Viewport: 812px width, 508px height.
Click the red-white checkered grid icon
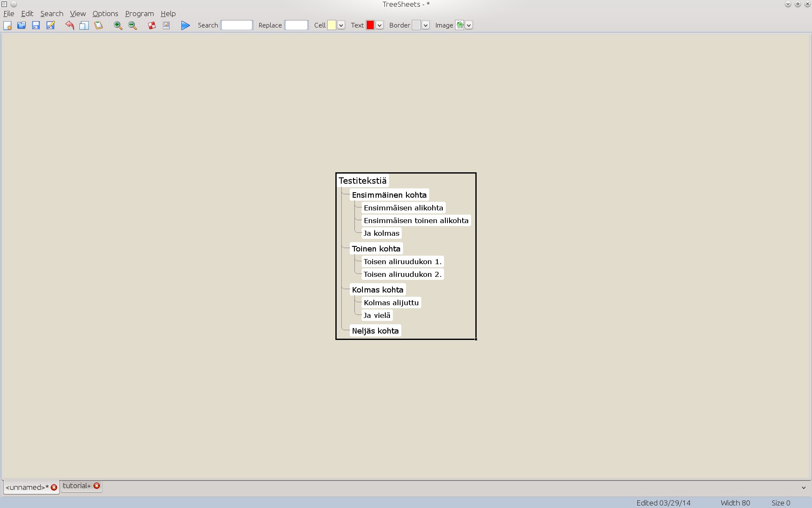[x=152, y=25]
